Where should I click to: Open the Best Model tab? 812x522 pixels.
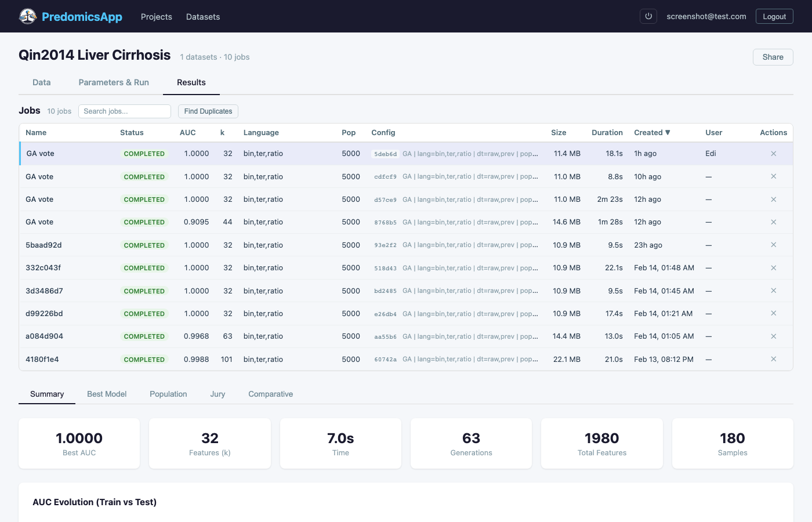(x=107, y=394)
